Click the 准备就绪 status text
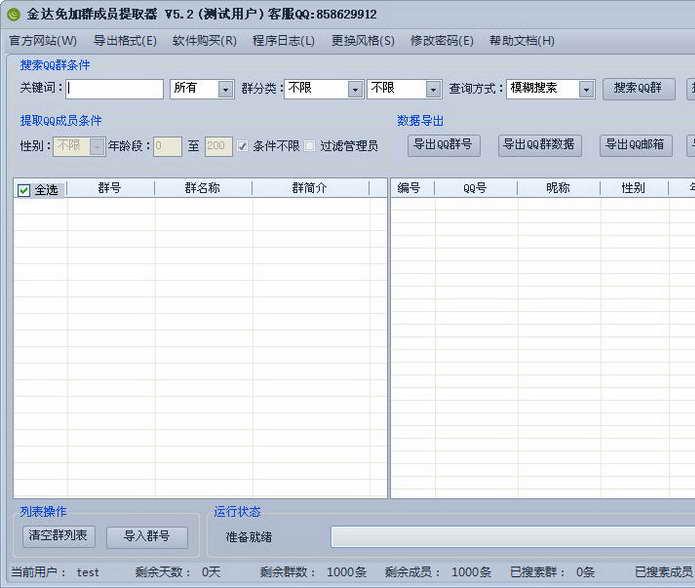Screen dimensions: 695x588 [248, 537]
